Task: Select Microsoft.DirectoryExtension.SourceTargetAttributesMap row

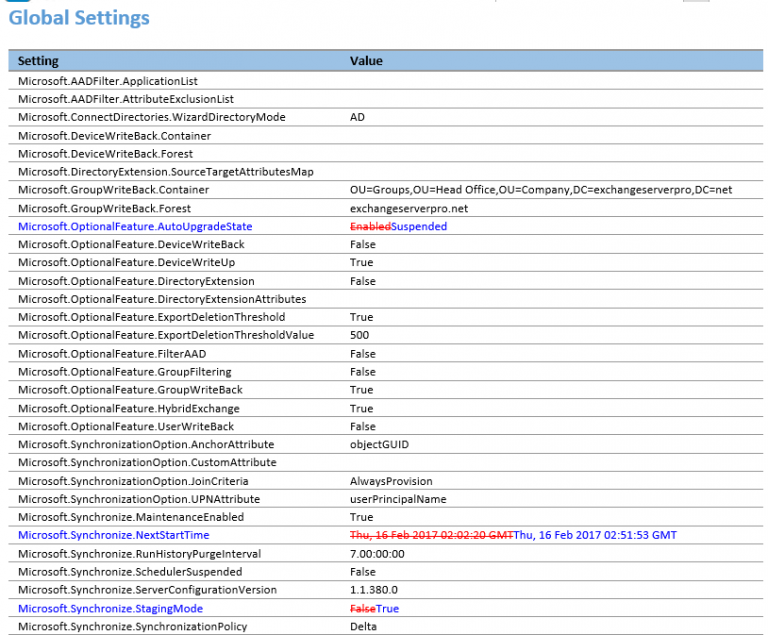Action: [385, 172]
